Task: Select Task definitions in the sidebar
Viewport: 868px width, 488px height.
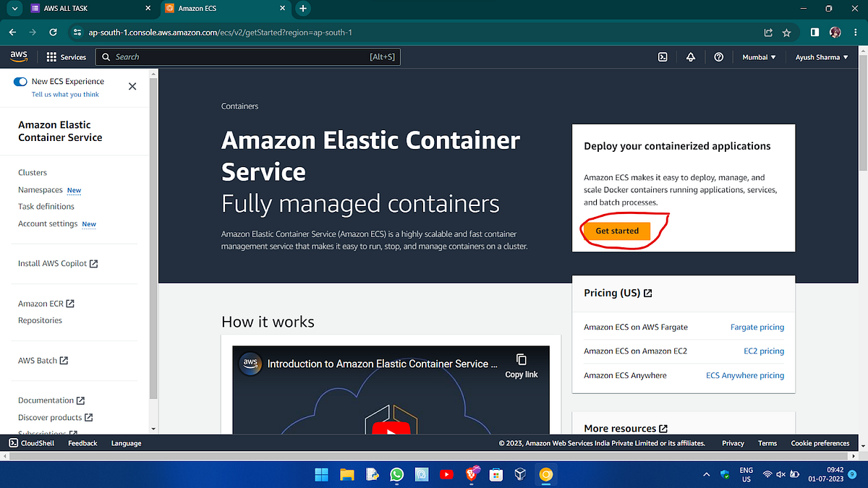Action: coord(46,206)
